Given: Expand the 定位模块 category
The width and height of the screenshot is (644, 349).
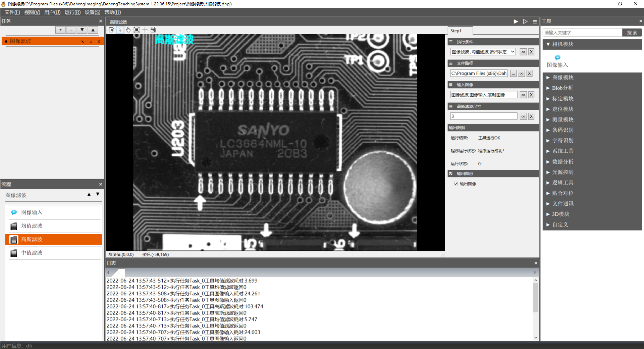Looking at the screenshot, I should click(592, 109).
